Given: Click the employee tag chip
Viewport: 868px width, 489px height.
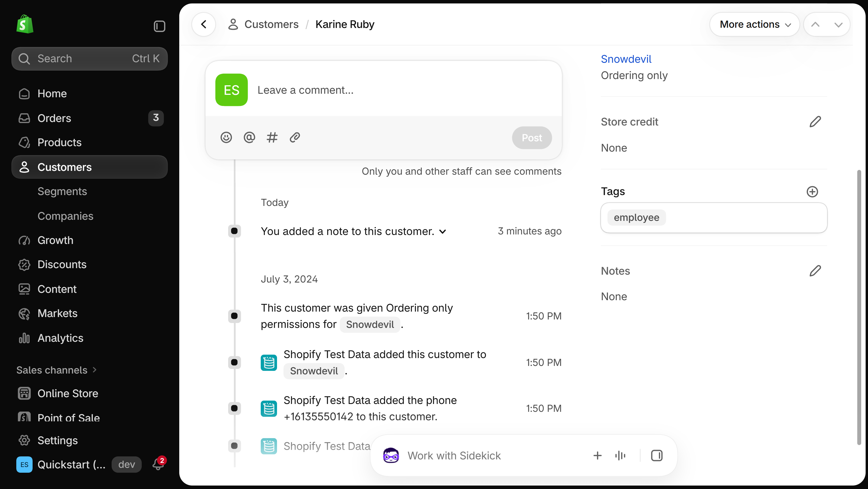Looking at the screenshot, I should click(637, 217).
